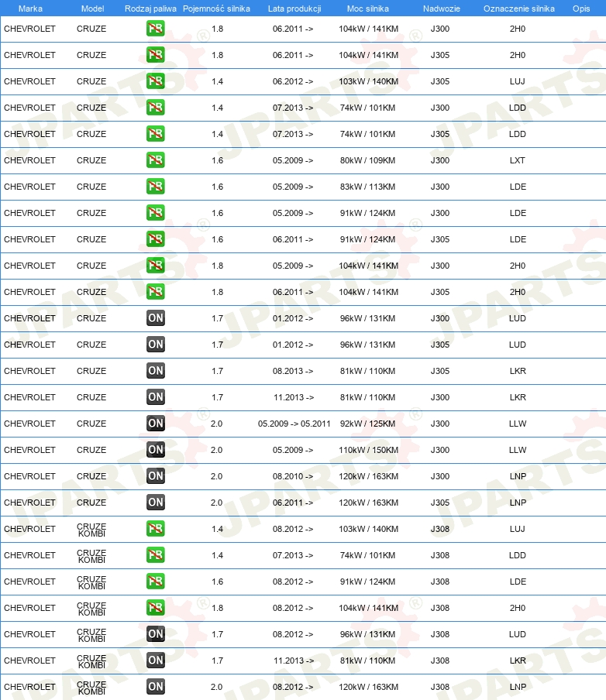606x700 pixels.
Task: Click the 11.2013 -> date in the Cruze J300 row
Action: (294, 397)
